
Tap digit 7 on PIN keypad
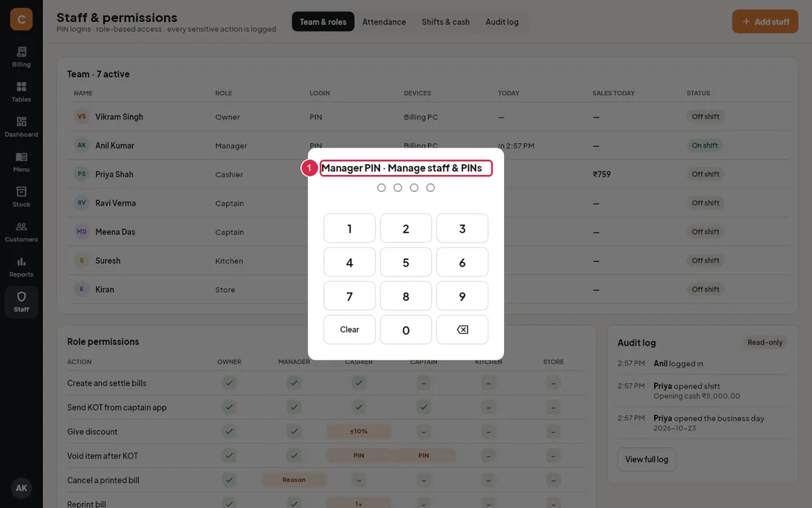click(x=350, y=295)
